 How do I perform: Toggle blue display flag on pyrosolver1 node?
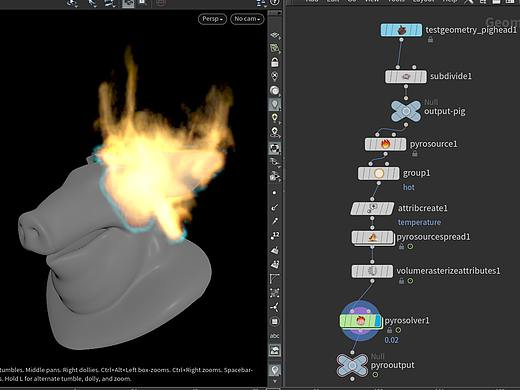pos(378,321)
